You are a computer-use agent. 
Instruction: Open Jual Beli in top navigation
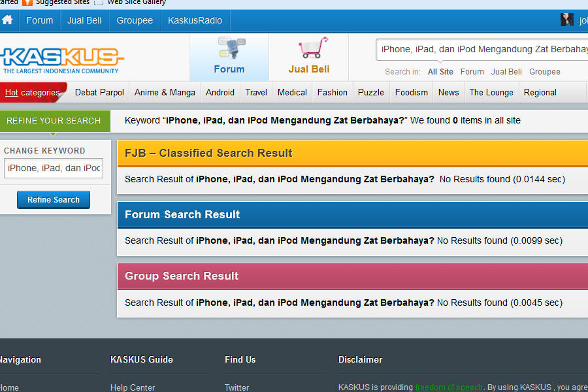(x=84, y=20)
